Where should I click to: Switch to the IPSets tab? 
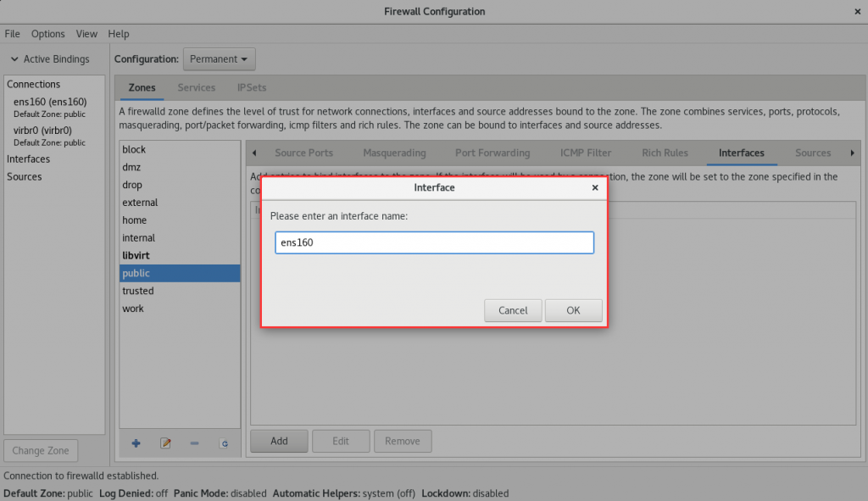click(252, 88)
